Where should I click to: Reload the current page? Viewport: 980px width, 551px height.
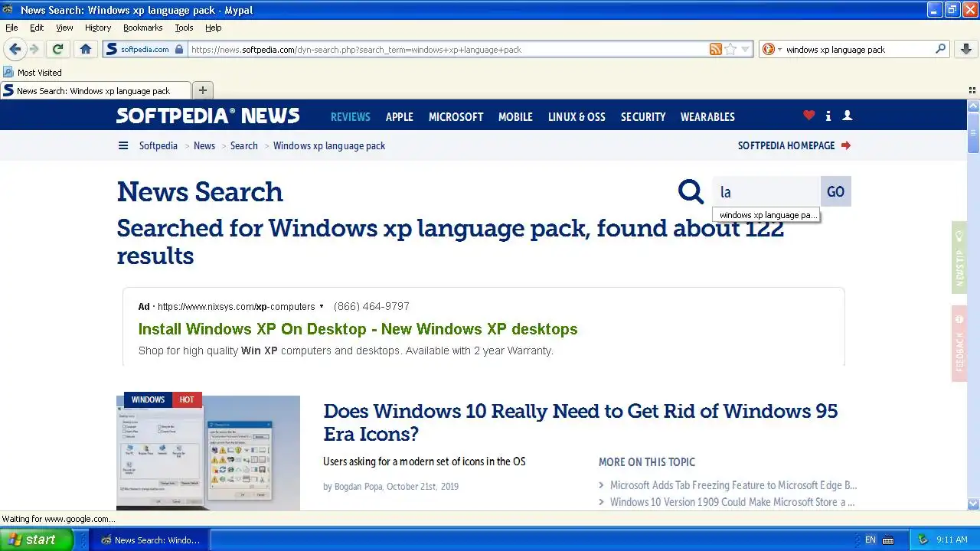[x=57, y=49]
